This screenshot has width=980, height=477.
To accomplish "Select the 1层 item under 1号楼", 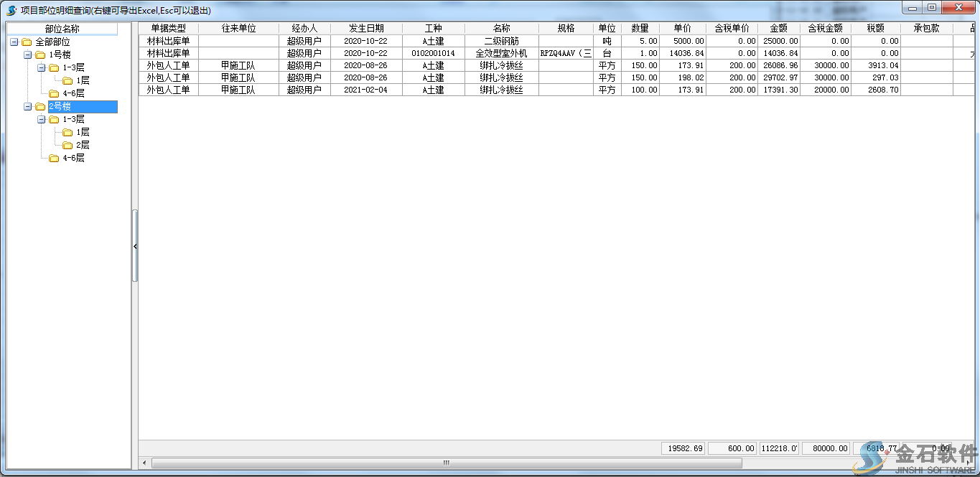I will point(83,81).
